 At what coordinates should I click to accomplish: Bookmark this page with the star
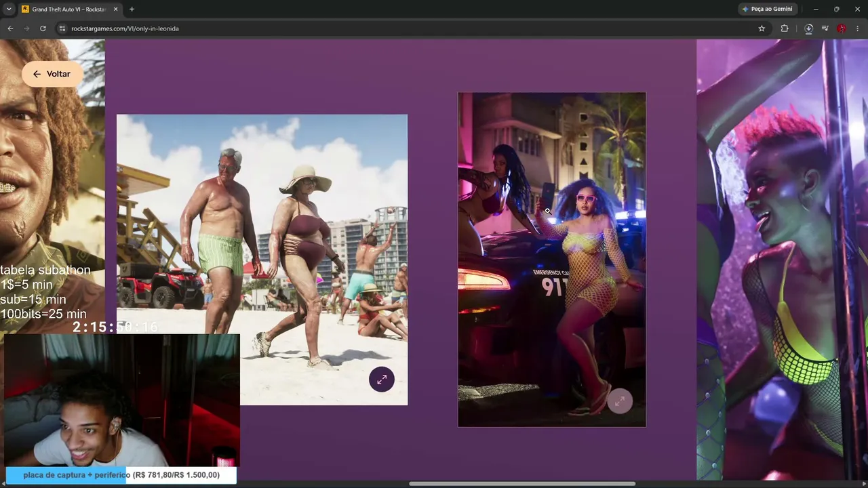point(762,28)
